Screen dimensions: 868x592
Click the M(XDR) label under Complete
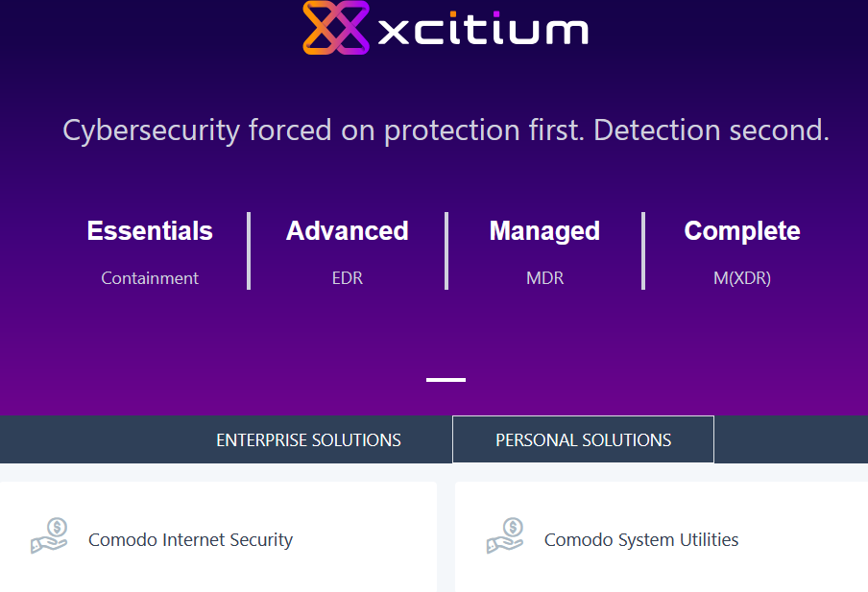[742, 278]
